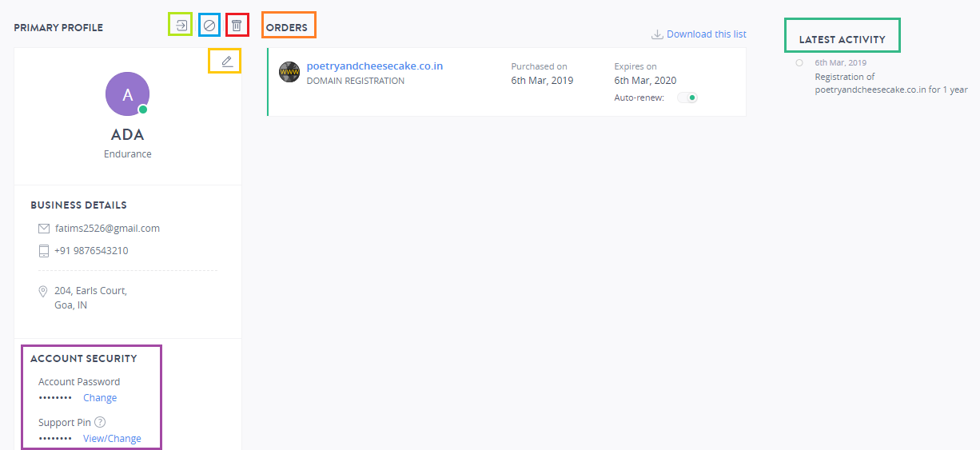Open the Download this list link
Viewport: 980px width, 450px height.
[x=707, y=34]
